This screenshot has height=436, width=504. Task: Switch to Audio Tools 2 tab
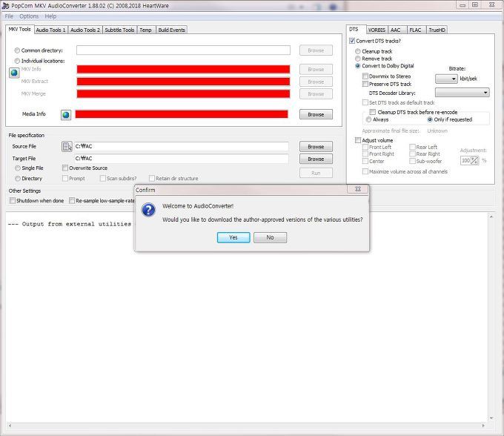point(85,30)
